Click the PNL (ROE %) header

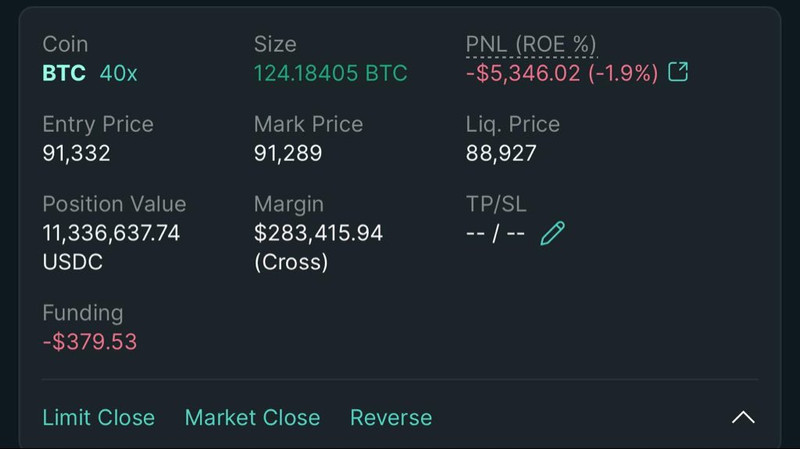pyautogui.click(x=531, y=44)
